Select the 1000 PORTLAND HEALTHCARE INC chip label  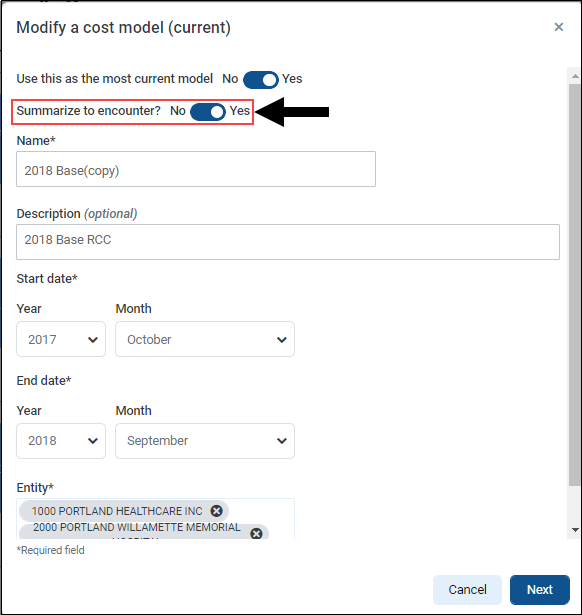117,511
